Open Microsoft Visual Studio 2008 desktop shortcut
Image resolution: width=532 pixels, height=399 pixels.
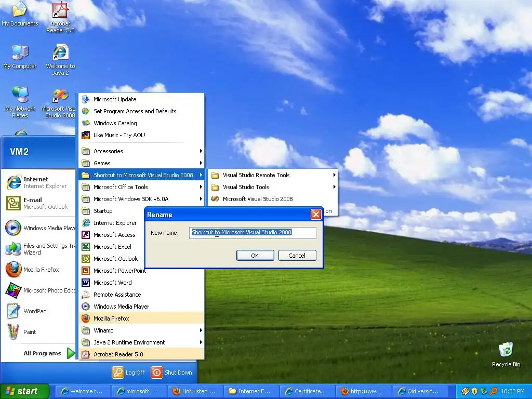pos(59,102)
